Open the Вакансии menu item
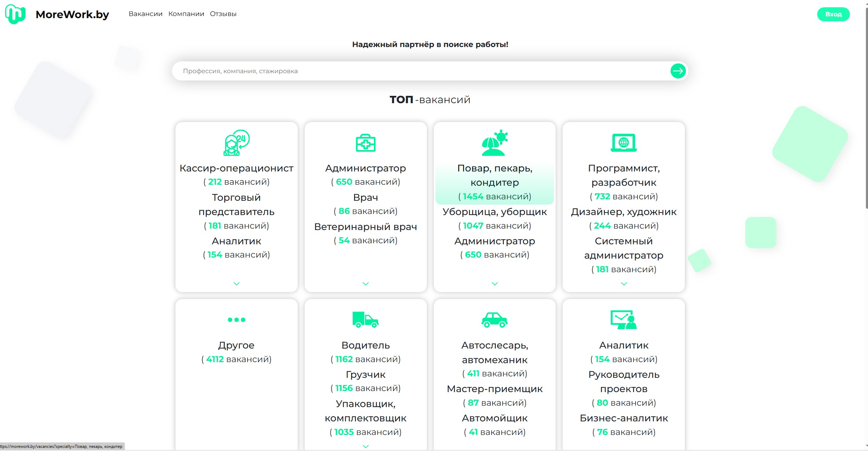The width and height of the screenshot is (868, 451). coord(146,14)
